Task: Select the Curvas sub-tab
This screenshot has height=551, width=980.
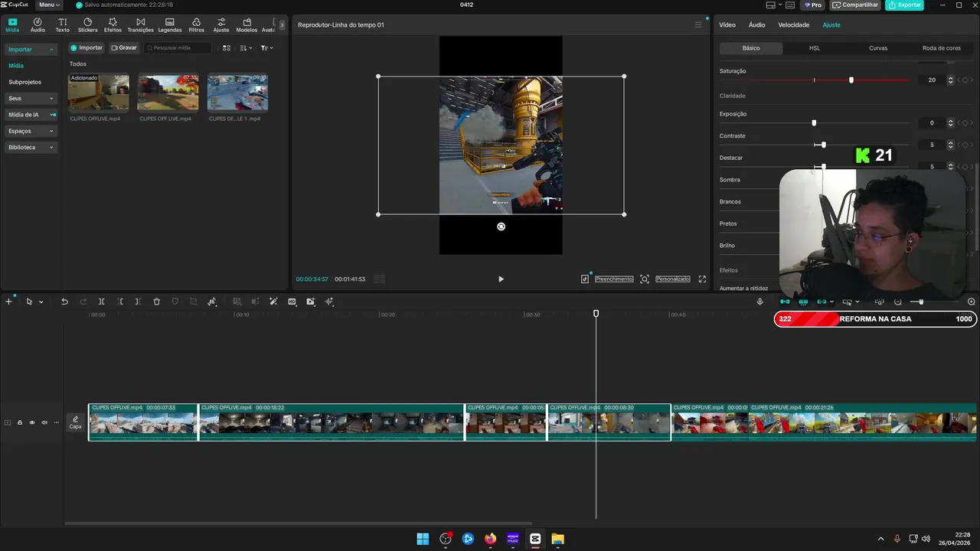Action: [878, 48]
